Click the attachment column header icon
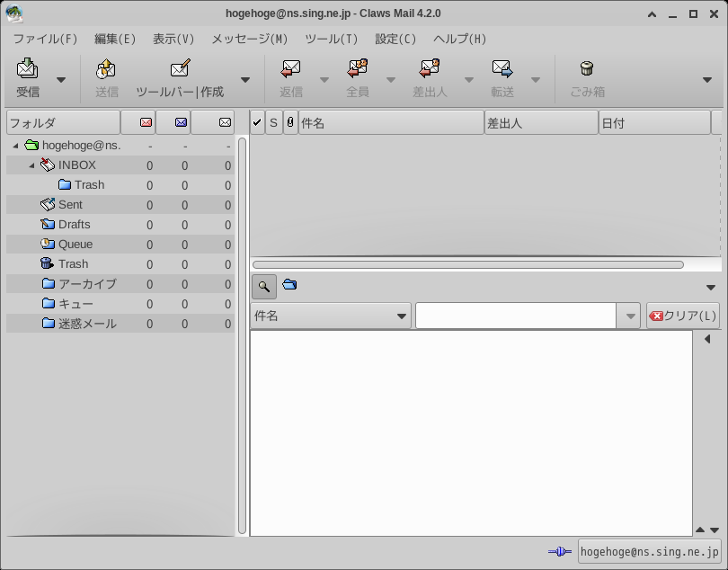Viewport: 728px width, 570px height. [290, 122]
